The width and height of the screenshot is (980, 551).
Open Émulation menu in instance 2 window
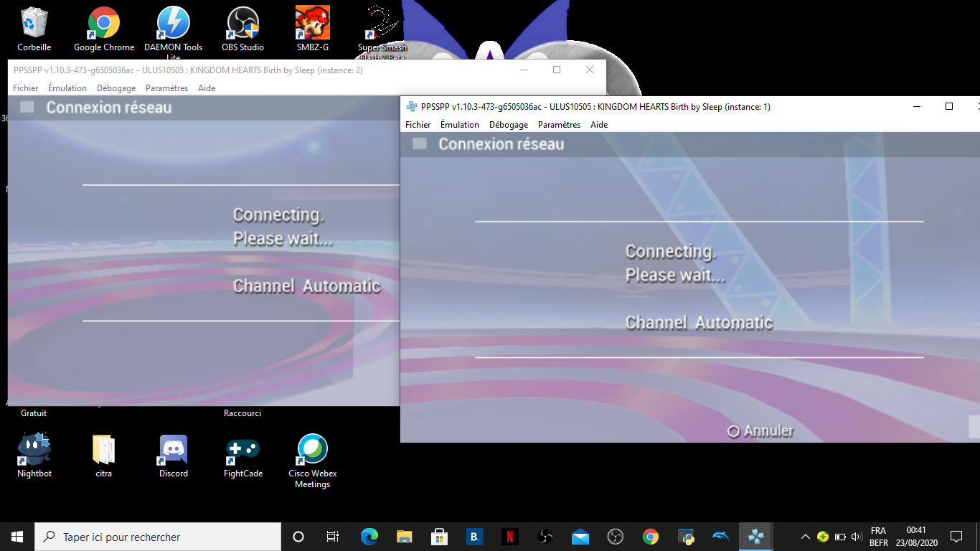click(67, 88)
